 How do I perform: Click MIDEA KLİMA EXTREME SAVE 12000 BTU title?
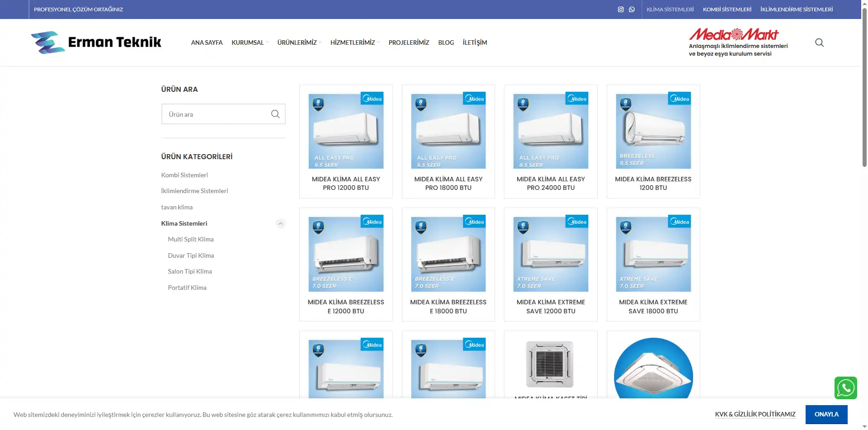point(551,307)
